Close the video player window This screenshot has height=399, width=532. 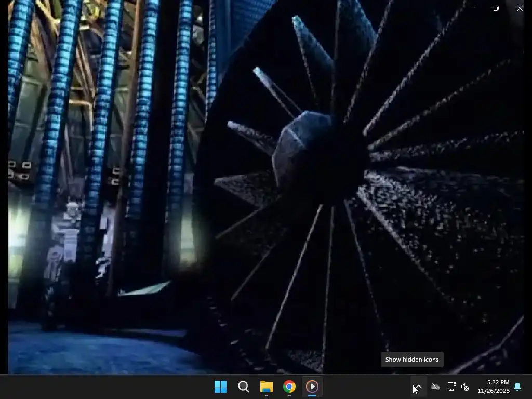520,8
